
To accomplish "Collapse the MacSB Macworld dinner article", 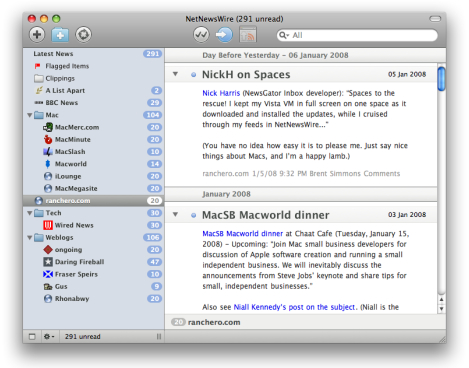I will (x=175, y=214).
